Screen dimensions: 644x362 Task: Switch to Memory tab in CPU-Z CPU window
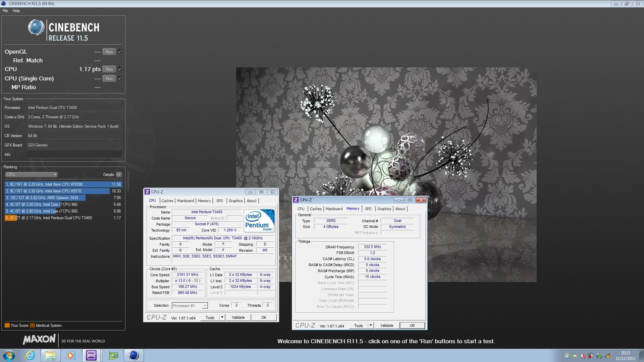pos(204,201)
